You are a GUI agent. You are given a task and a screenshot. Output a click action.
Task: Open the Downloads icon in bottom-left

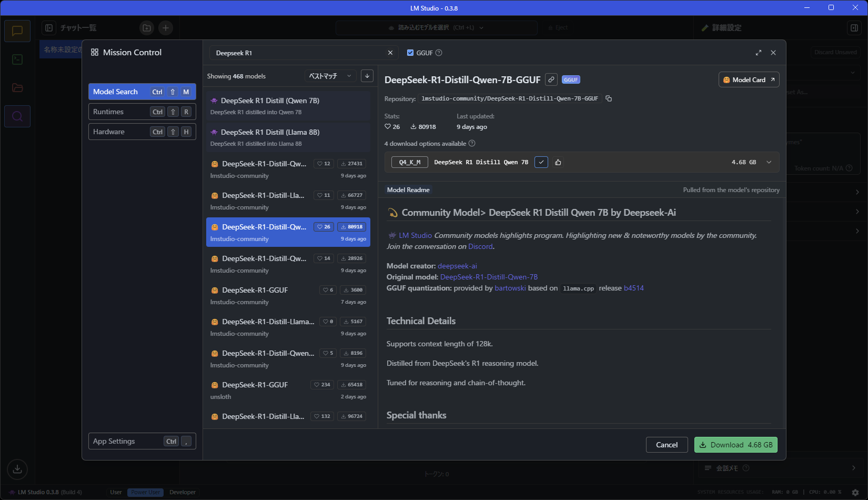click(x=17, y=469)
